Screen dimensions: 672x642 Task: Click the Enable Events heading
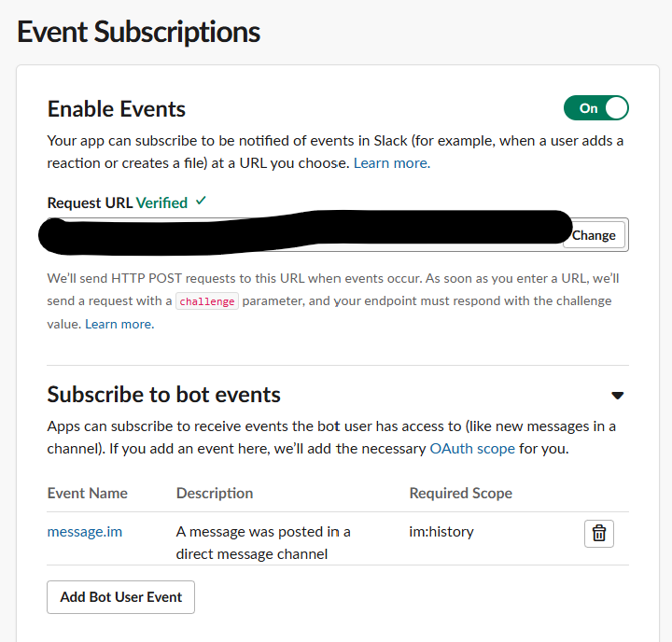(x=116, y=109)
